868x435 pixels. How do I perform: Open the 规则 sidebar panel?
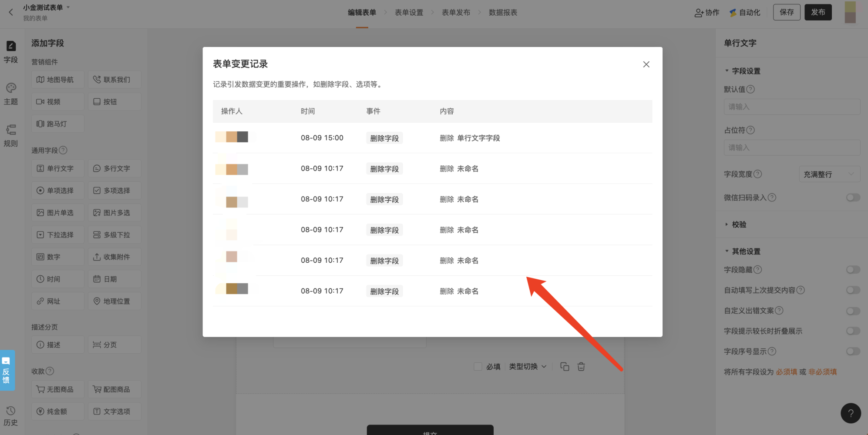(11, 136)
